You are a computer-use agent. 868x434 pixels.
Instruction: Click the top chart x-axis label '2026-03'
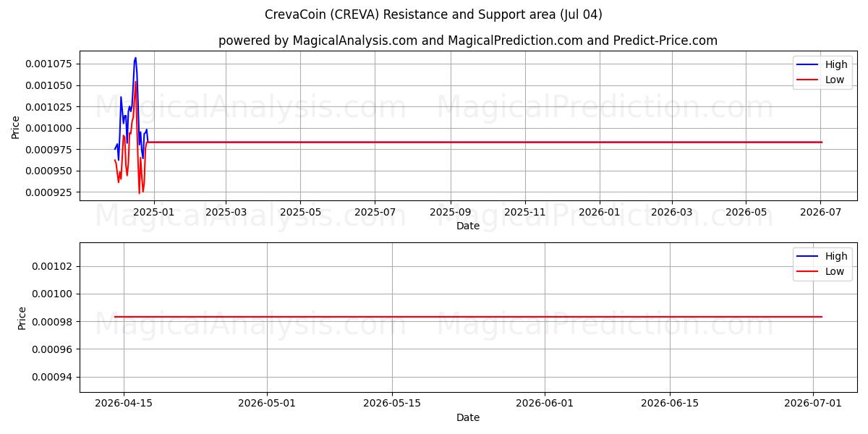point(671,212)
